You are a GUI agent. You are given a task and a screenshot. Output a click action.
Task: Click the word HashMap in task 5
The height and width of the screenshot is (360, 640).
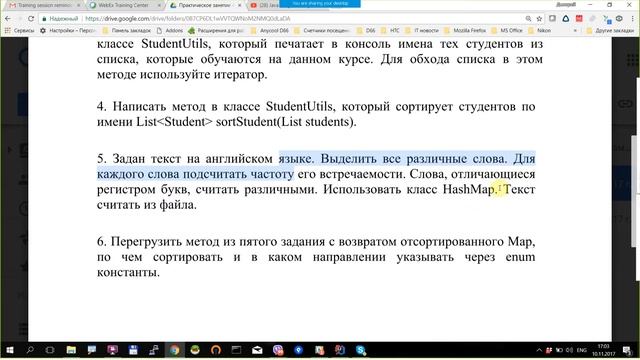[469, 189]
